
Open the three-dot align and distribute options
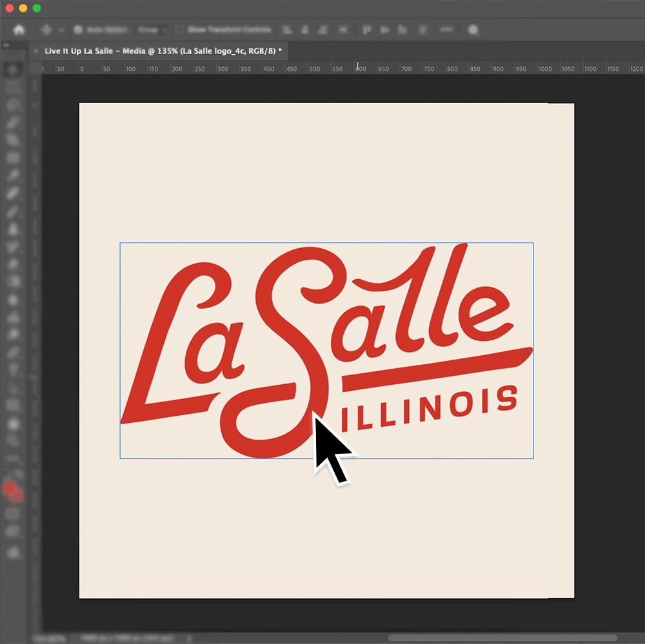[446, 30]
